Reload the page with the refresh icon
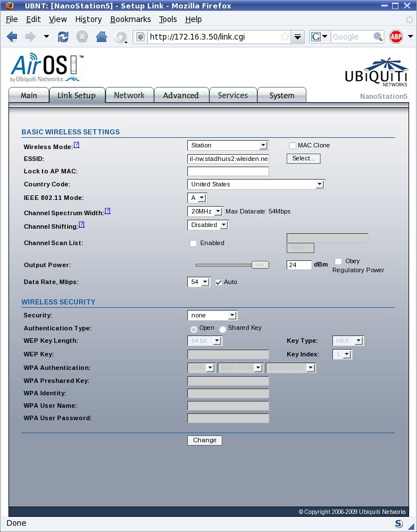Screen dimensions: 417x532 pyautogui.click(x=63, y=37)
